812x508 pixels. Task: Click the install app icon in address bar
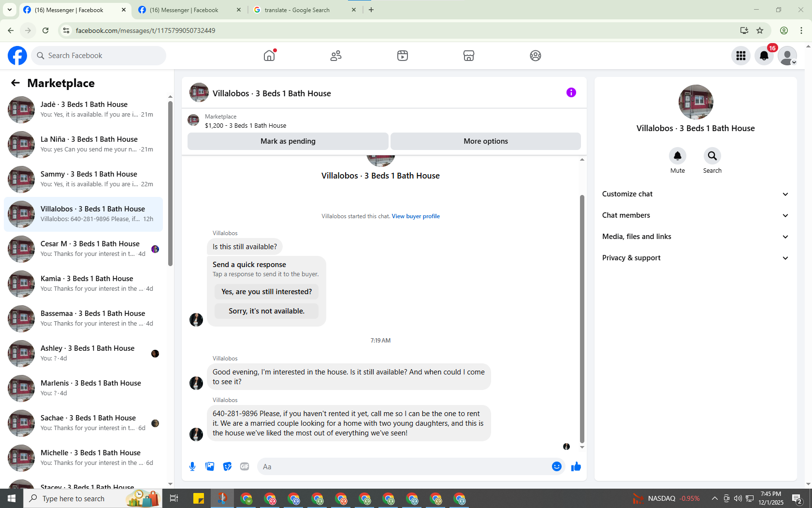pyautogui.click(x=744, y=30)
